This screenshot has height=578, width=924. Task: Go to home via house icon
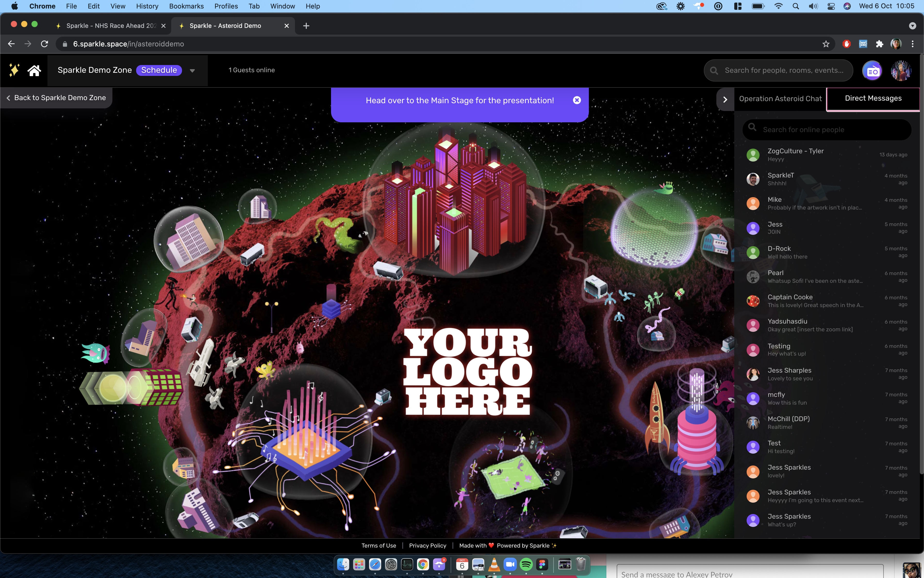(34, 70)
